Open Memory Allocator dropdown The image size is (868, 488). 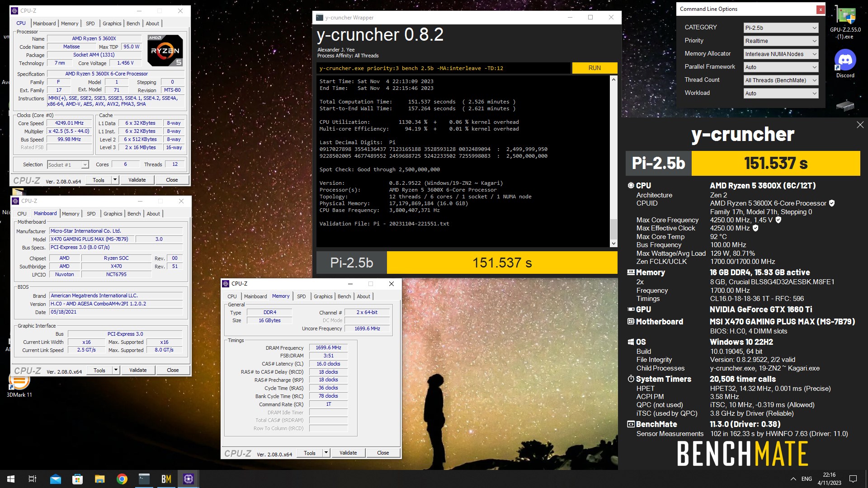pyautogui.click(x=781, y=54)
